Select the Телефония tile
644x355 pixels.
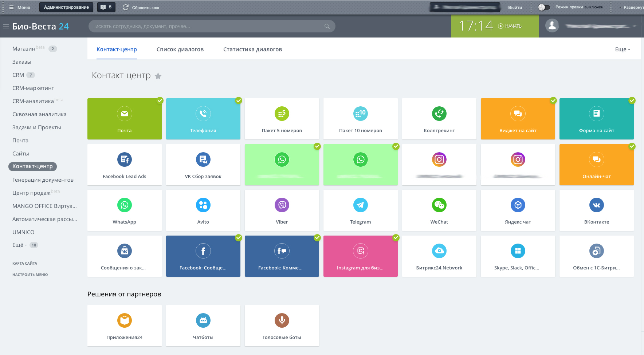coord(203,119)
